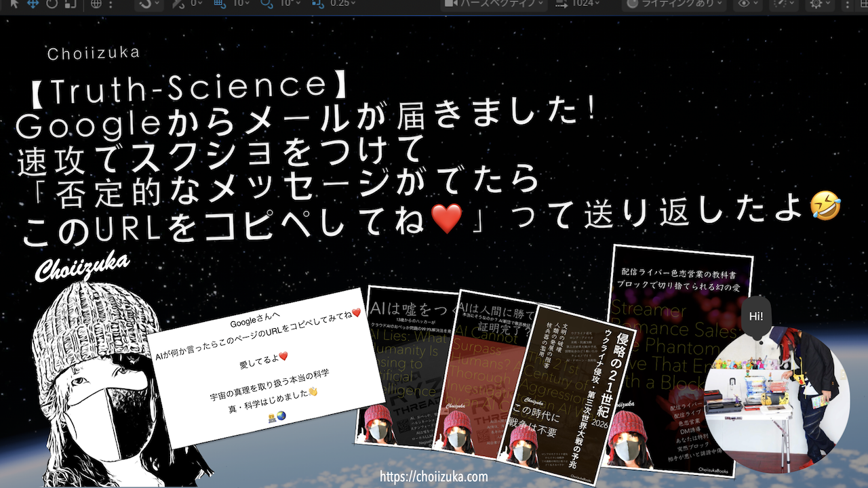Click the https://choiizuka.com URL text

tap(434, 476)
